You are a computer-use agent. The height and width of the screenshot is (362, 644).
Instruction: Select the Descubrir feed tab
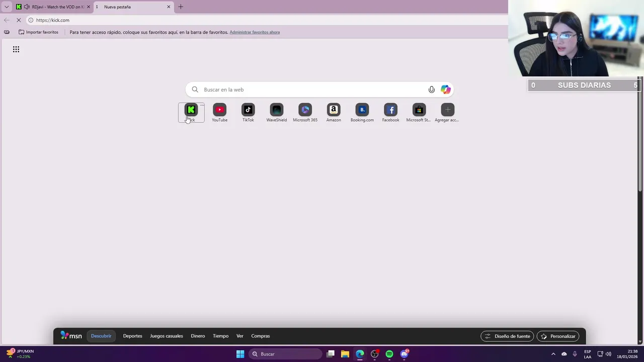point(101,336)
